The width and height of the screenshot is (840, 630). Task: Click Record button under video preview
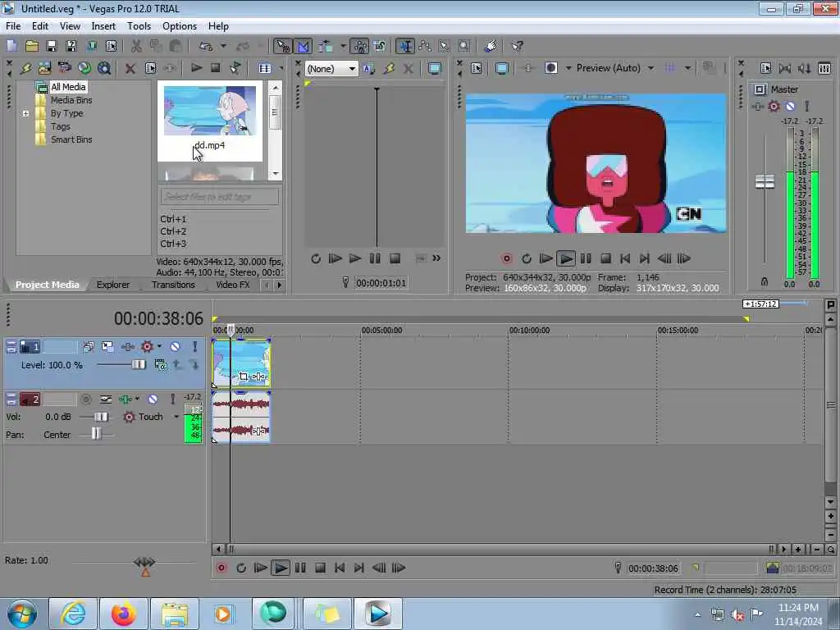(x=506, y=258)
